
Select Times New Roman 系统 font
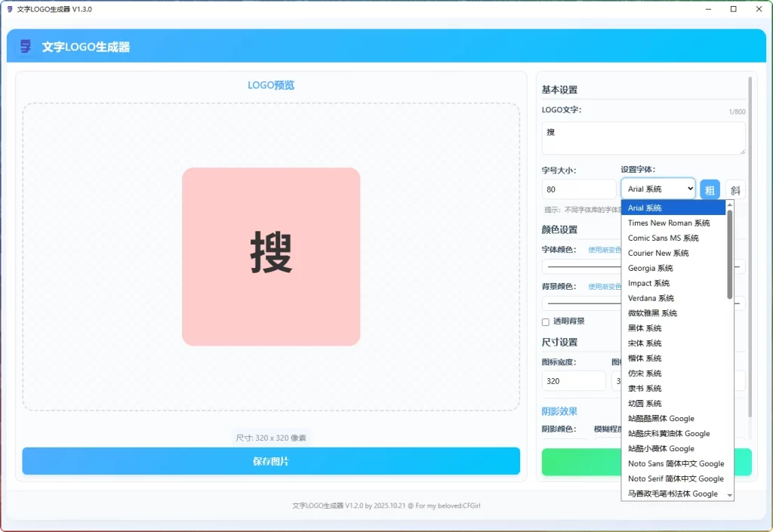[x=669, y=223]
